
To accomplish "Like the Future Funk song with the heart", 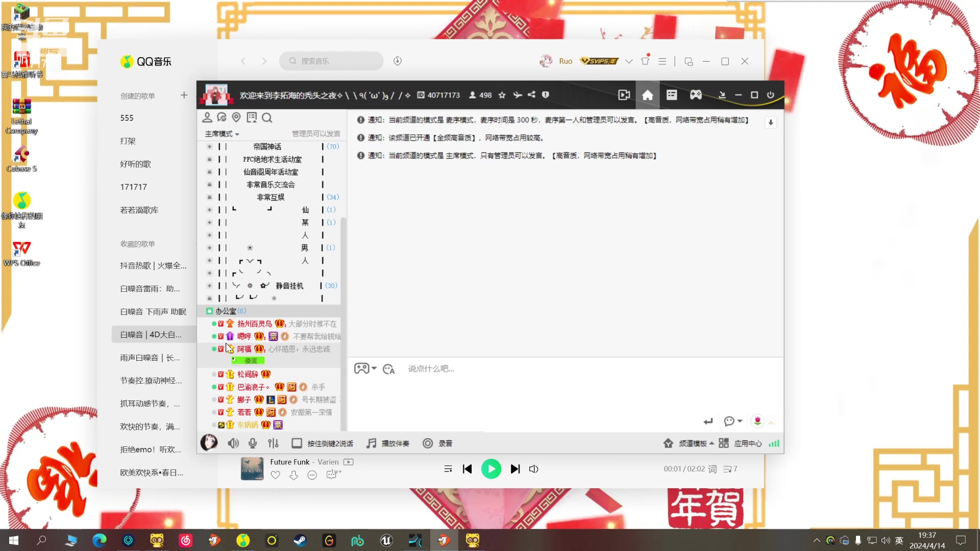I will 275,475.
